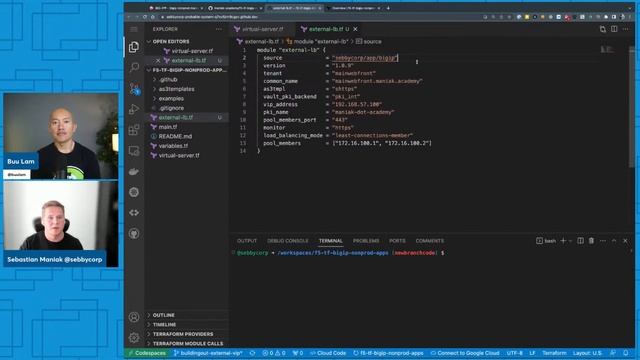The image size is (640, 360).
Task: Open the Extensions view
Action: click(134, 130)
